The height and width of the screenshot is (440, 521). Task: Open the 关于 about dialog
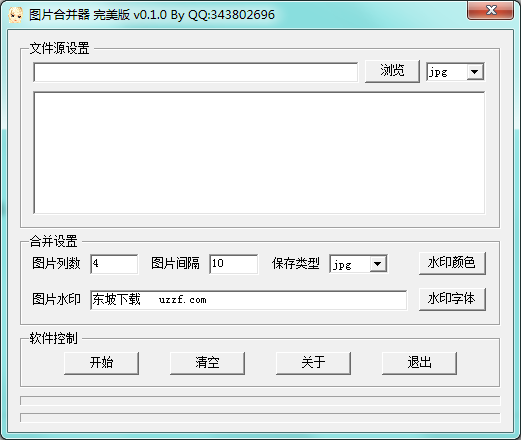[x=313, y=363]
